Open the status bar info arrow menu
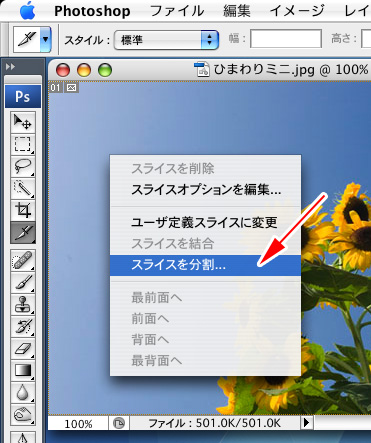 pyautogui.click(x=306, y=423)
